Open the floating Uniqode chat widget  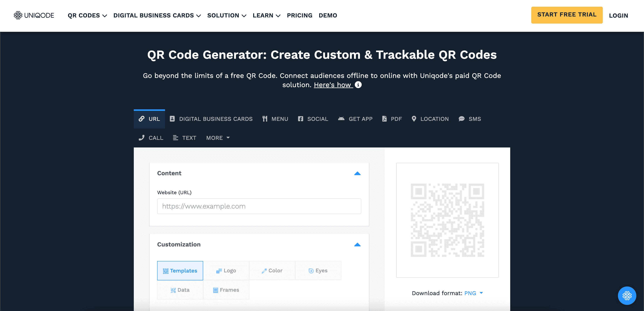(x=627, y=295)
